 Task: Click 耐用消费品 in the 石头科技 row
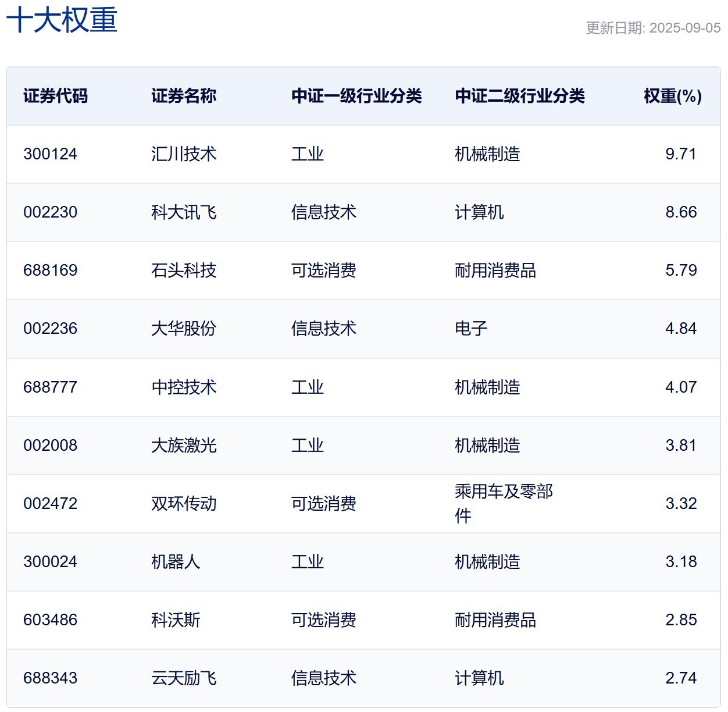(495, 270)
